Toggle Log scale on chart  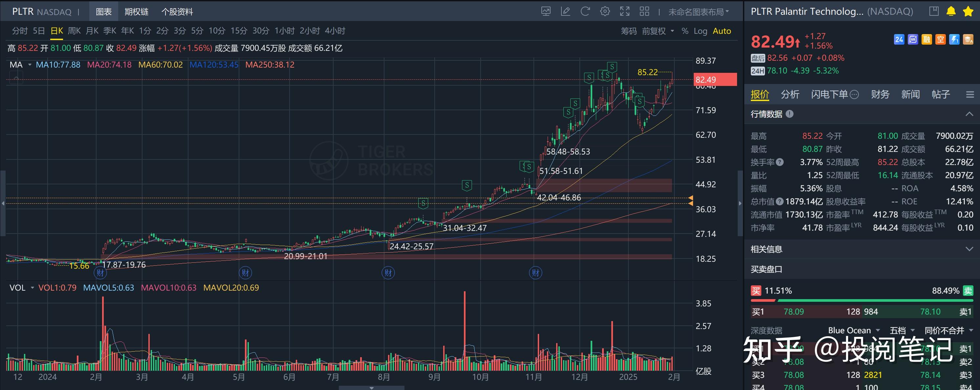click(x=700, y=31)
